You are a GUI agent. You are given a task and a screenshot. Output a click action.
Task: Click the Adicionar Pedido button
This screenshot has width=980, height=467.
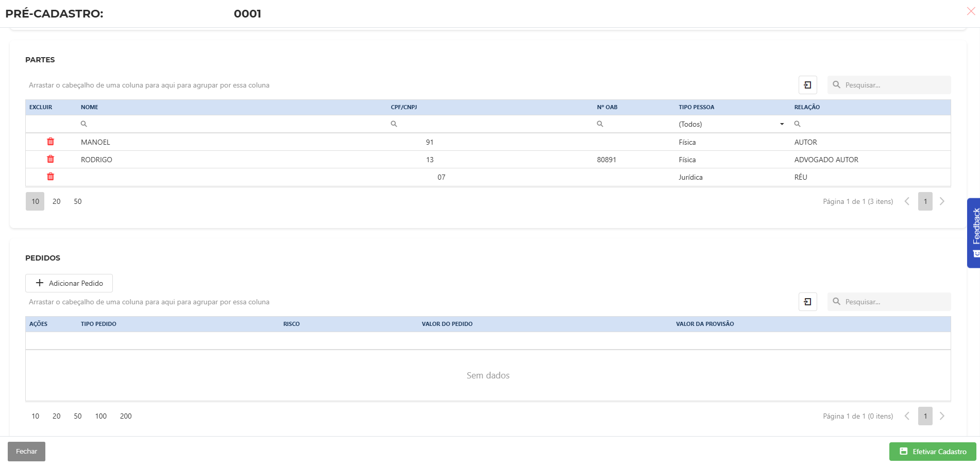point(69,283)
